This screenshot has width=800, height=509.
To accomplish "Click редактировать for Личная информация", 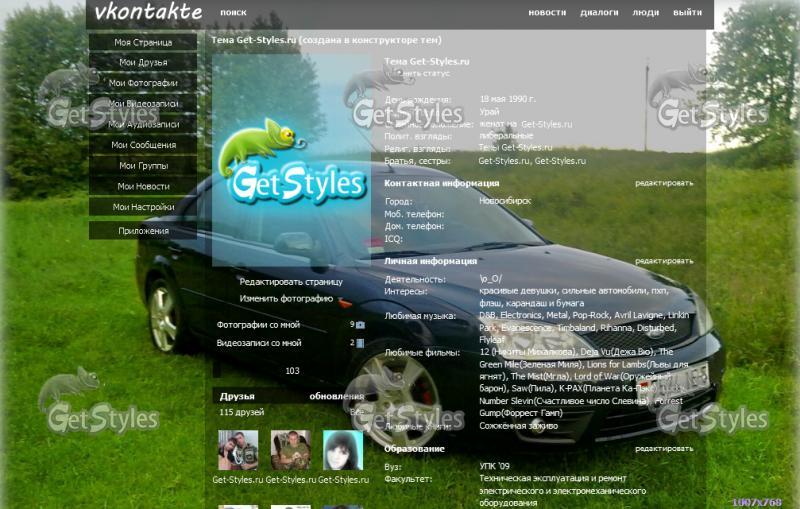I will click(x=664, y=261).
